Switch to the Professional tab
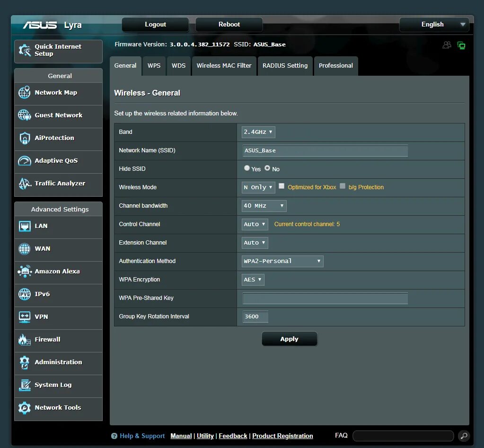 336,66
